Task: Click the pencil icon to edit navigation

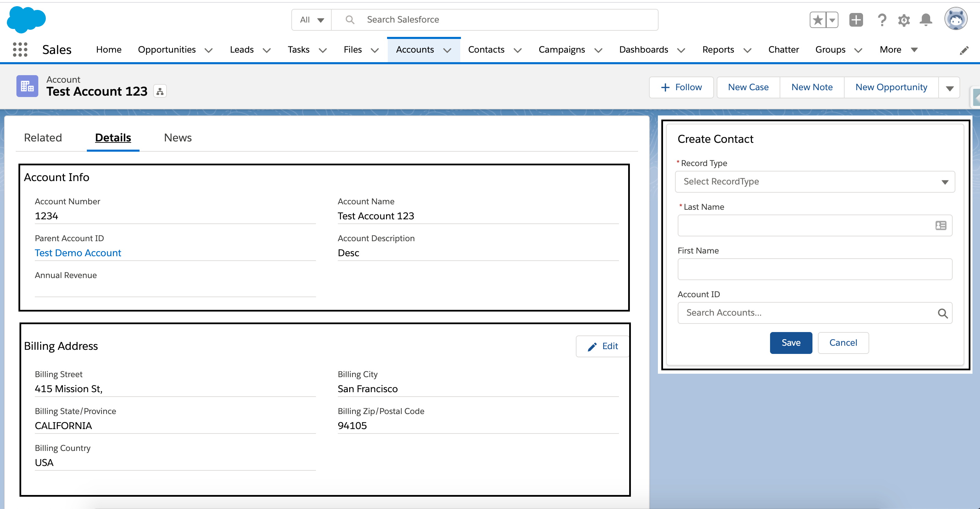Action: click(964, 50)
